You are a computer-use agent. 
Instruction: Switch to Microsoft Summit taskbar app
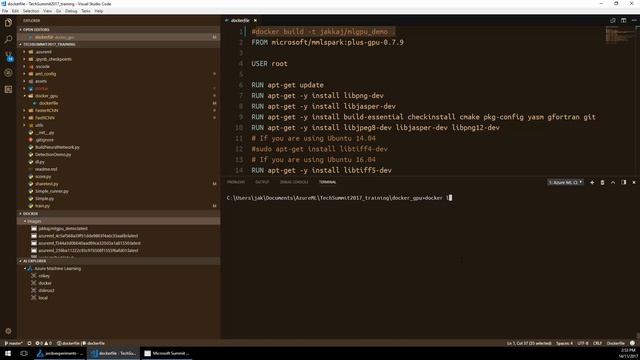(x=167, y=353)
